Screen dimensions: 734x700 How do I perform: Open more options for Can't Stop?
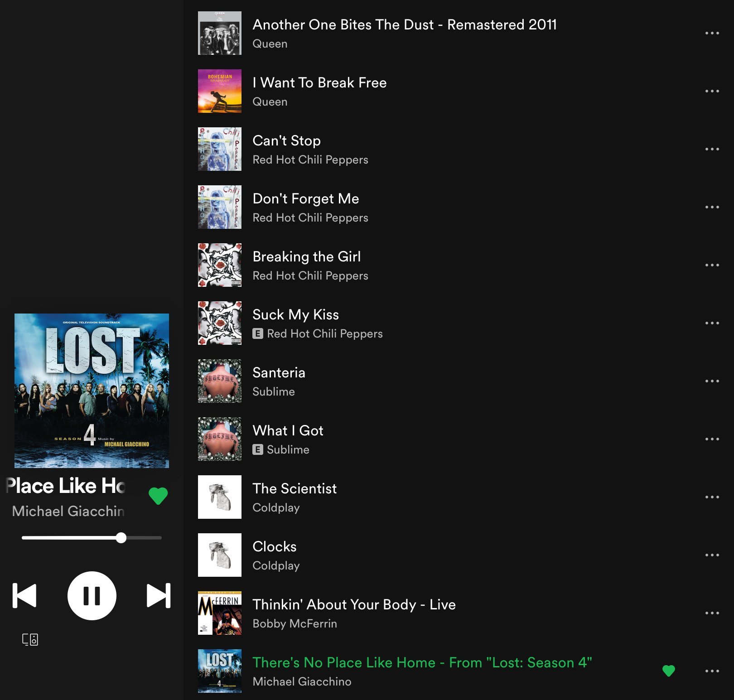[x=712, y=149]
